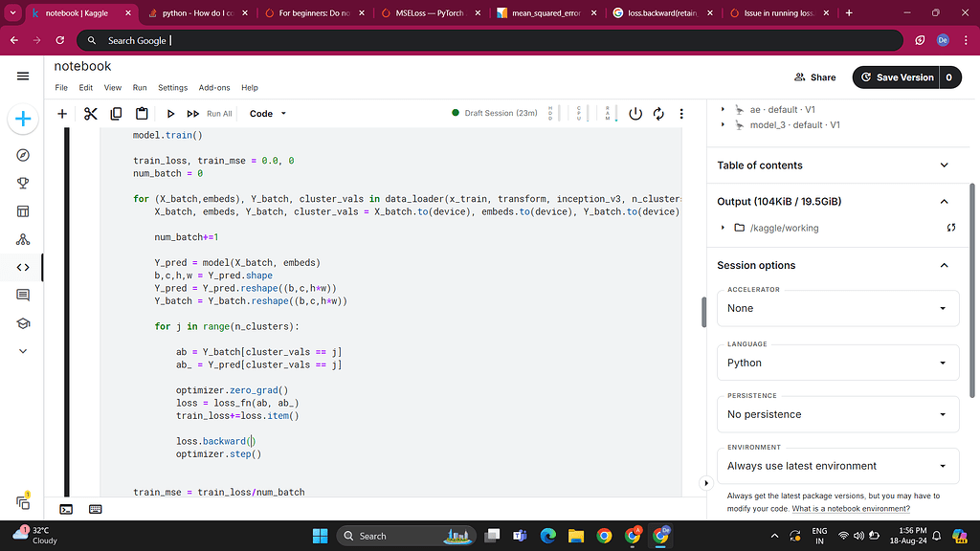The image size is (980, 551).
Task: Open File Explorer in taskbar
Action: click(x=575, y=536)
